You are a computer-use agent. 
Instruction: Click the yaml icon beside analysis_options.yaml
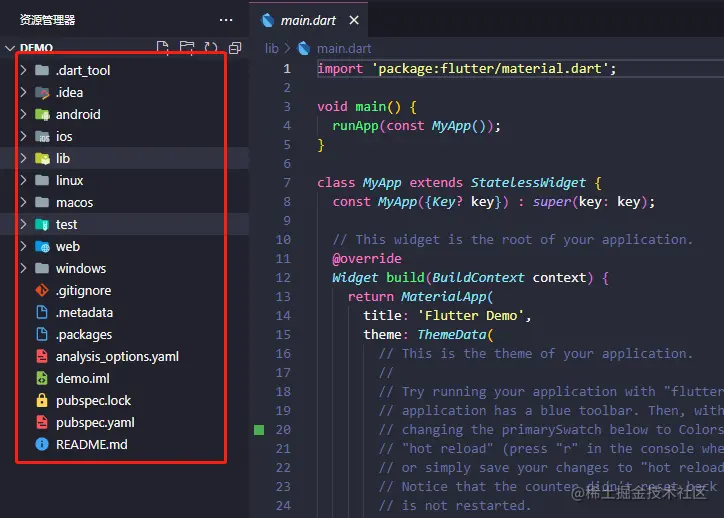pyautogui.click(x=42, y=356)
